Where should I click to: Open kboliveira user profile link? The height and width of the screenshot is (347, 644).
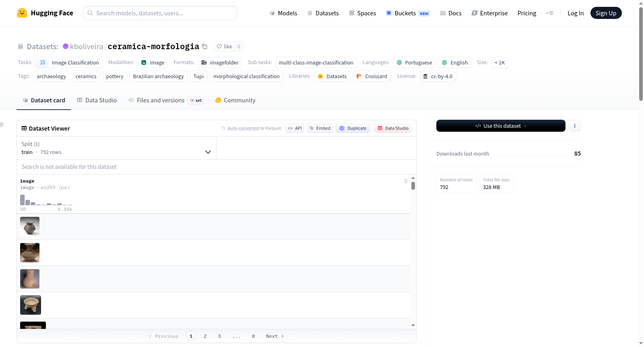(x=86, y=46)
